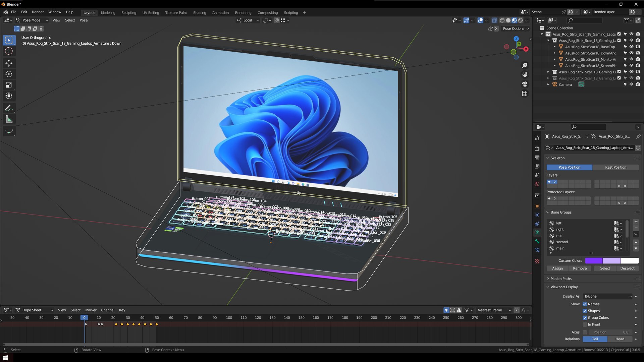644x362 pixels.
Task: Open the Nearest Frame dropdown
Action: click(x=494, y=310)
